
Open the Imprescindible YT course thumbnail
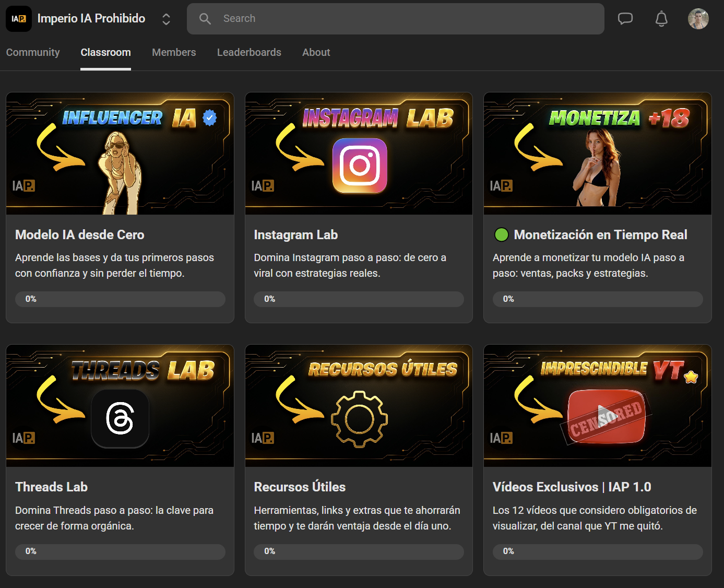[598, 406]
